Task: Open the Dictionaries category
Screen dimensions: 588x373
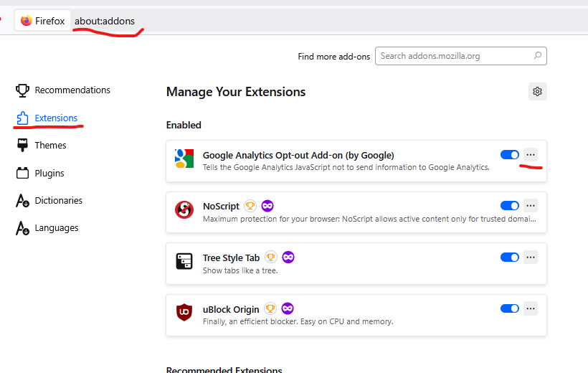Action: click(49, 200)
